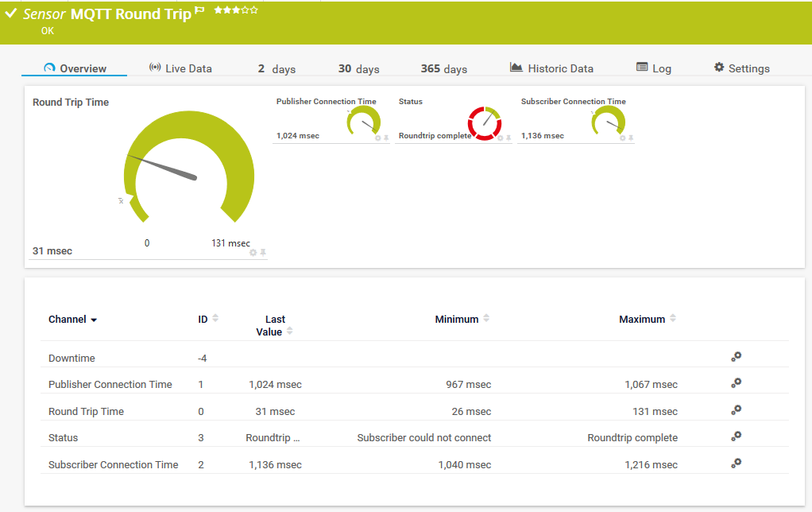
Task: Click the Status donut gauge
Action: pos(484,123)
